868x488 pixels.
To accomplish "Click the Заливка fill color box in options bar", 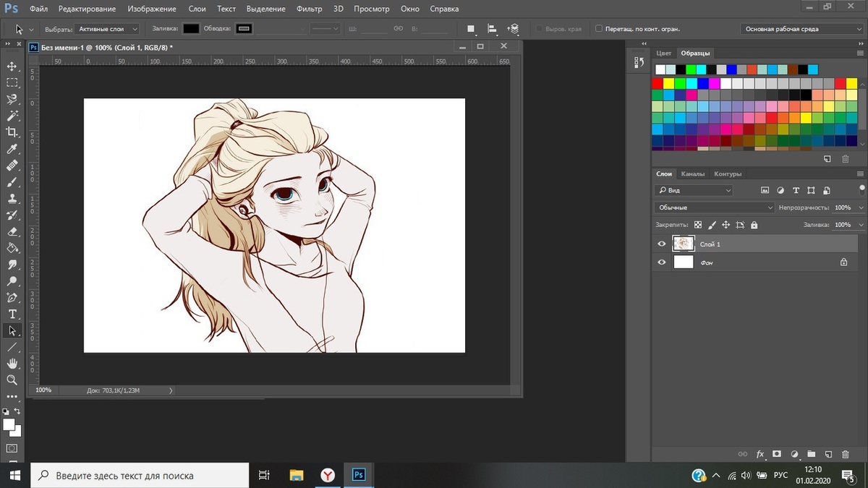I will coord(191,29).
